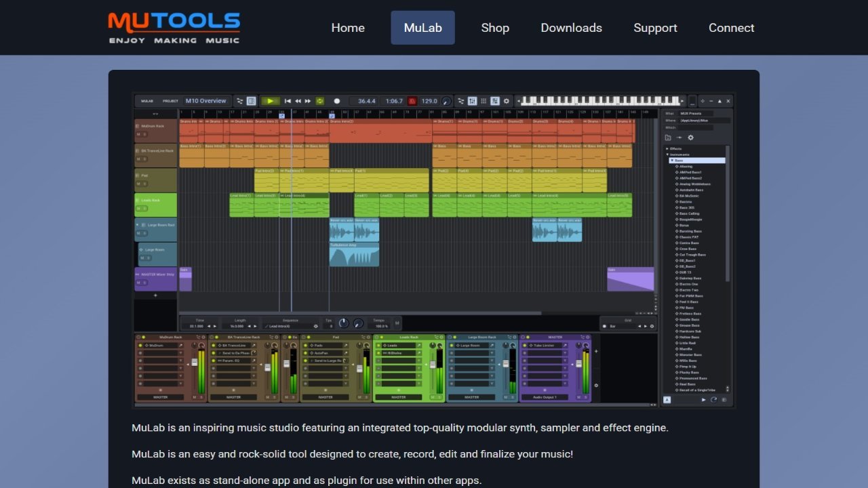
Task: Click the gear icon in the browser panel
Action: pyautogui.click(x=691, y=138)
